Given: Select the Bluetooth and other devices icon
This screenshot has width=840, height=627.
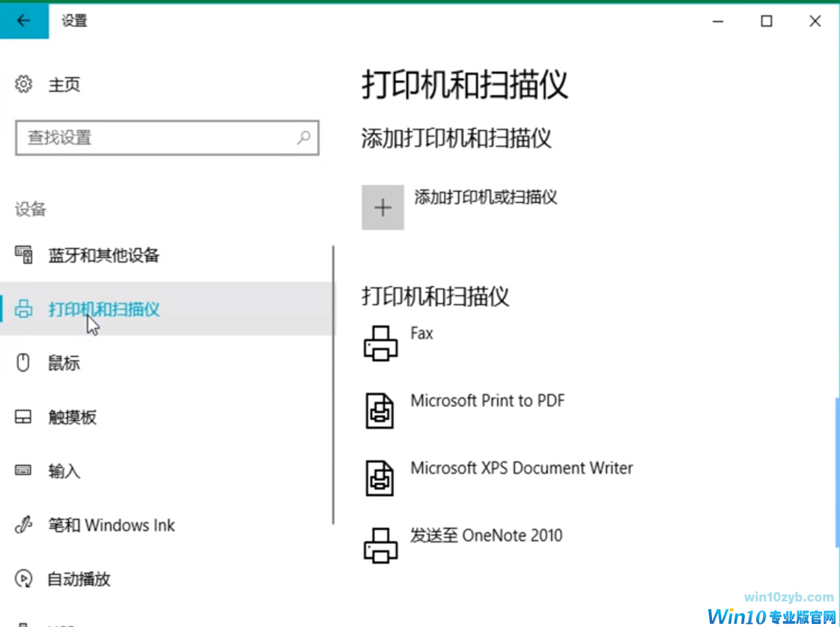Looking at the screenshot, I should (23, 255).
